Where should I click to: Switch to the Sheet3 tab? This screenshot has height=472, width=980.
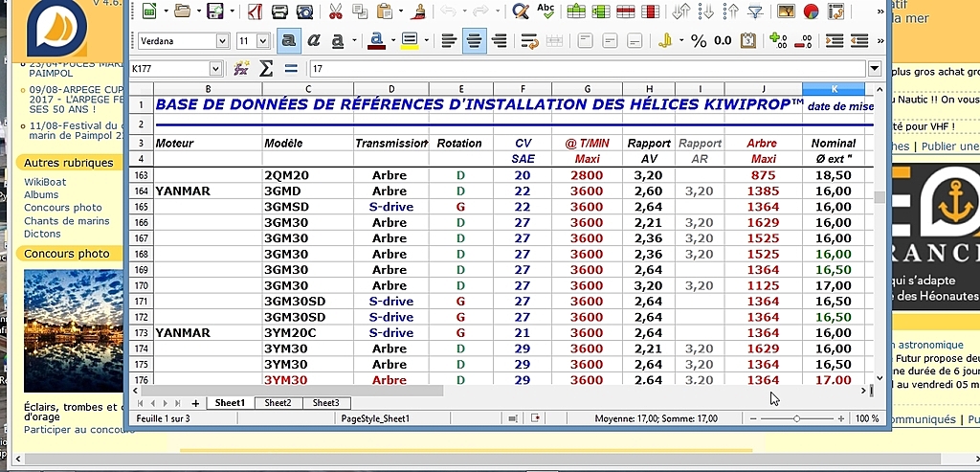(x=326, y=403)
